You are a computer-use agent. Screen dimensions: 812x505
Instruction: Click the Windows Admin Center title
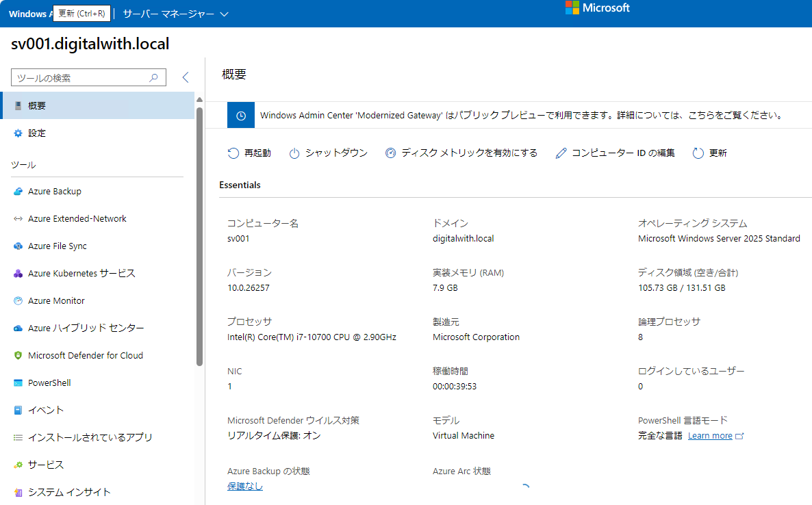pos(31,14)
